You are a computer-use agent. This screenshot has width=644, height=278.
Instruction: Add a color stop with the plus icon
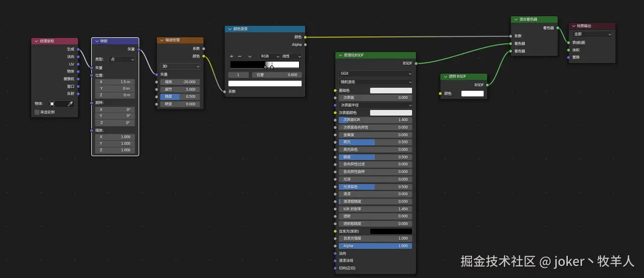(231, 57)
